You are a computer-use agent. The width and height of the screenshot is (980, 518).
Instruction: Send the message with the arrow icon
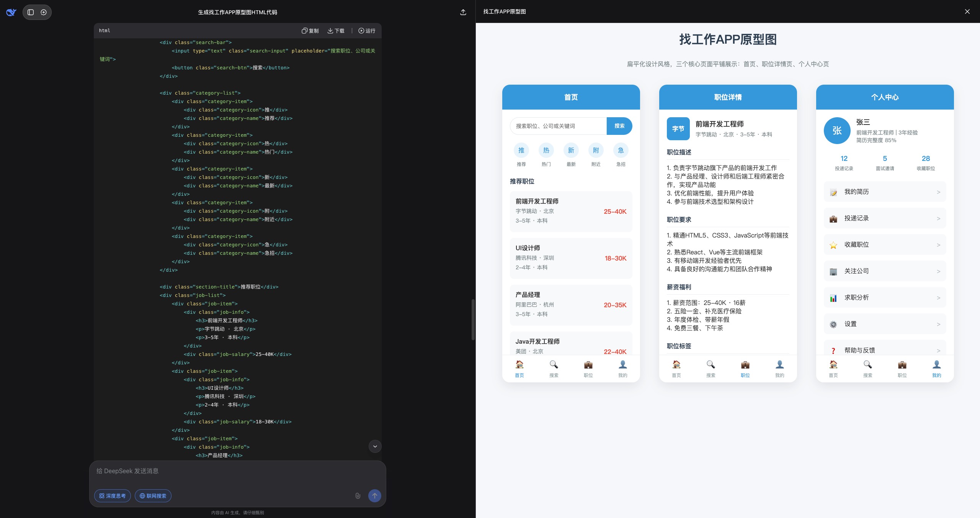click(374, 495)
